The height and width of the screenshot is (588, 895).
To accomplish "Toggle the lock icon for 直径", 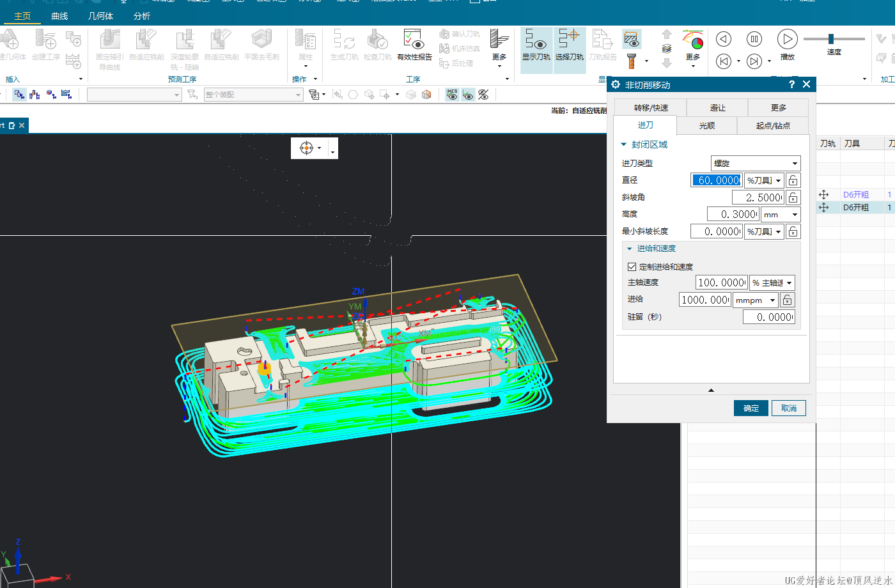I will 793,180.
